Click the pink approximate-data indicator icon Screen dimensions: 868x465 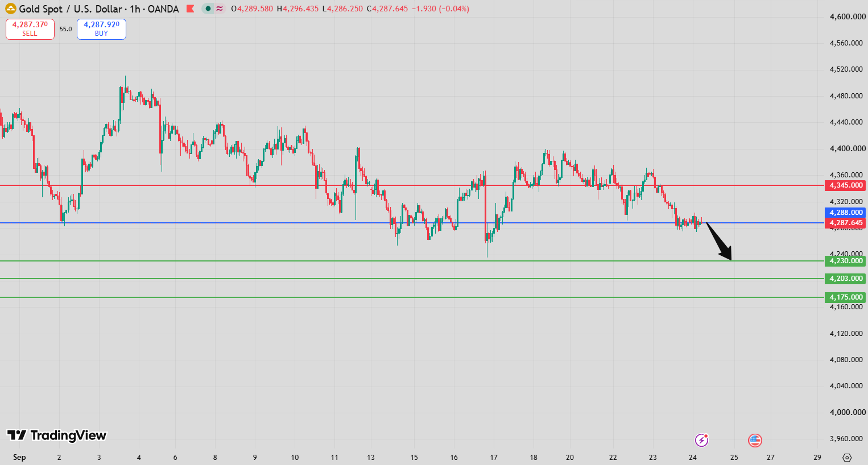tap(220, 9)
